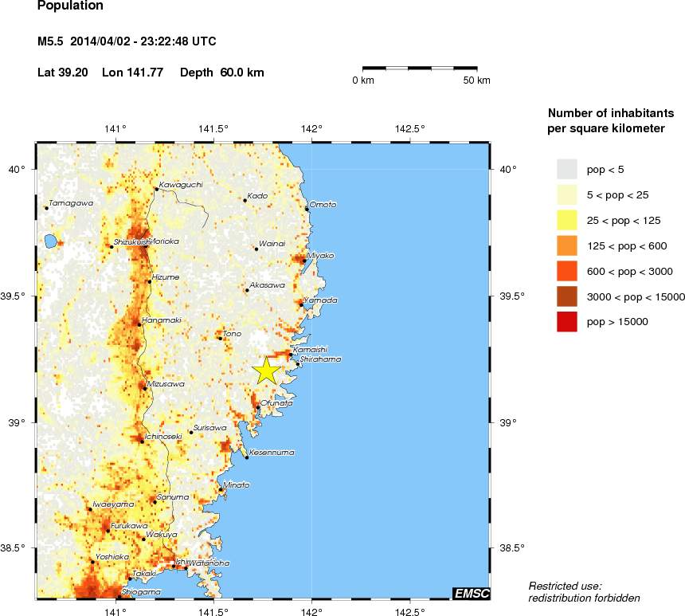Click the orange '125 < pop < 600' swatch
Image resolution: width=685 pixels, height=616 pixels.
pyautogui.click(x=566, y=245)
